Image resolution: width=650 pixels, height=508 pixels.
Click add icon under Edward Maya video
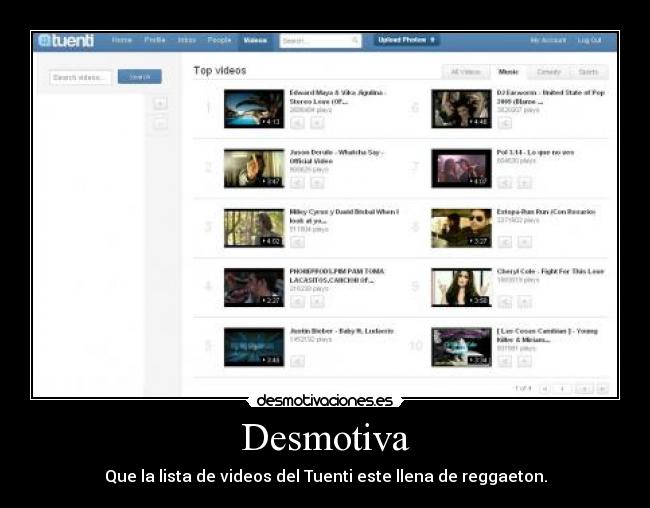(x=317, y=123)
